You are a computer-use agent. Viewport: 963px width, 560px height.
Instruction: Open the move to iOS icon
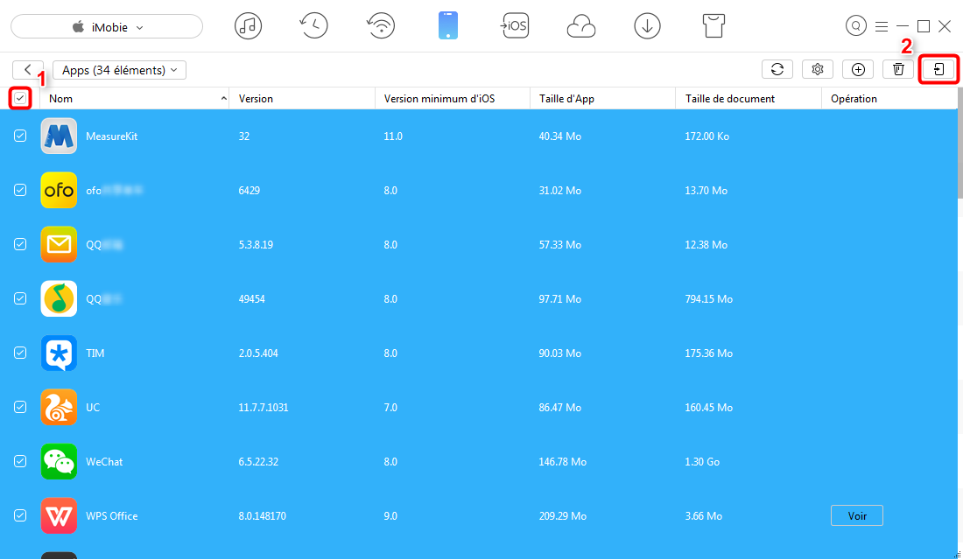click(x=514, y=26)
